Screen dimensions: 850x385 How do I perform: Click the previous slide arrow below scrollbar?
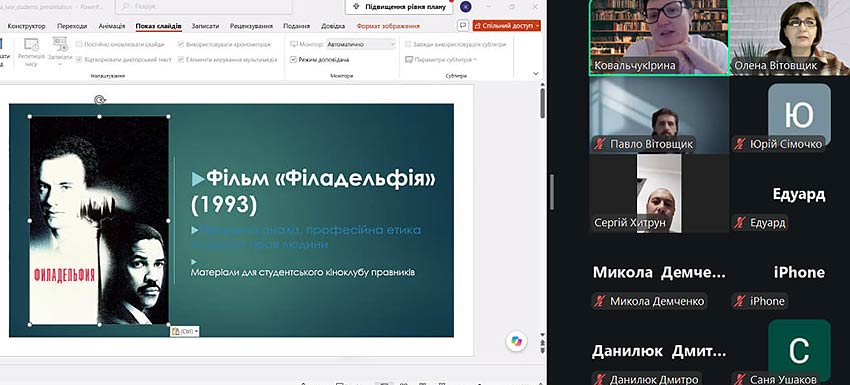(542, 343)
